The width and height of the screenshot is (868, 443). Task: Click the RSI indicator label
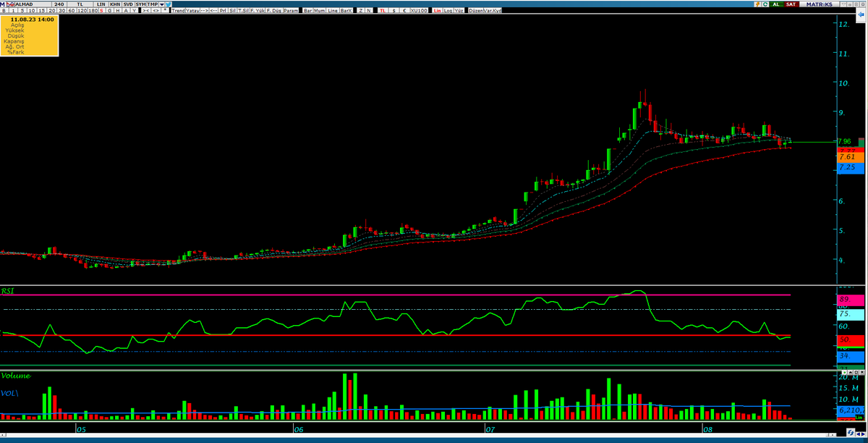(8, 290)
